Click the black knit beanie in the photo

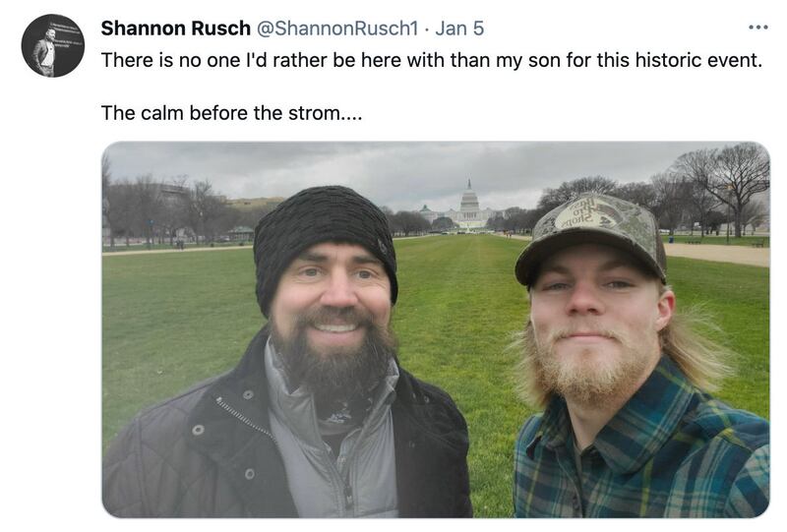point(324,231)
